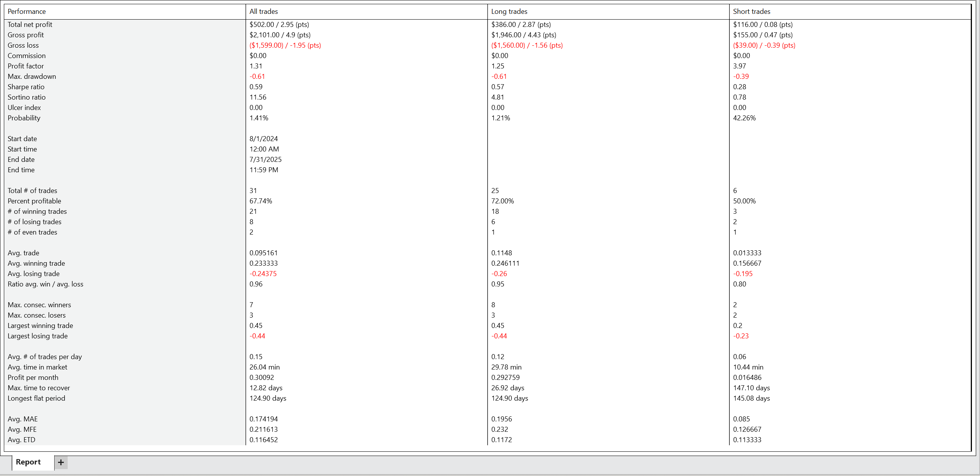This screenshot has width=980, height=476.
Task: Click the 26.04 min time in market value
Action: 265,367
